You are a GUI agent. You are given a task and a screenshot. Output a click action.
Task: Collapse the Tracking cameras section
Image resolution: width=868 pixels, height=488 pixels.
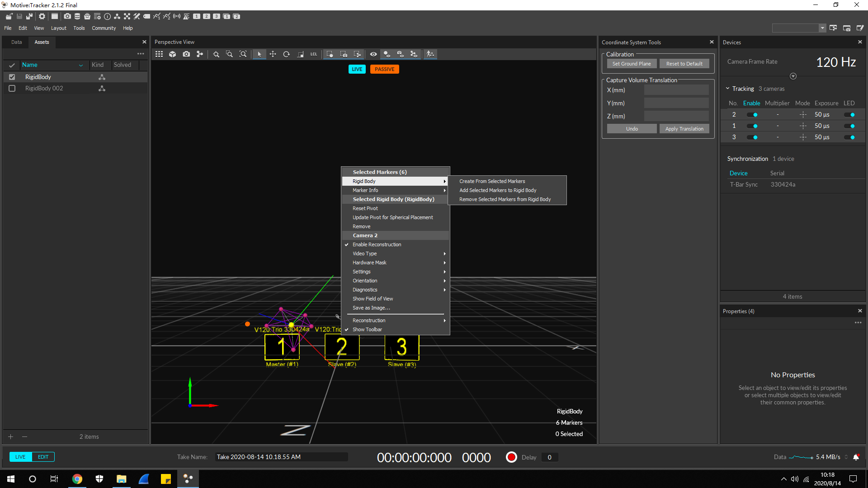tap(728, 89)
